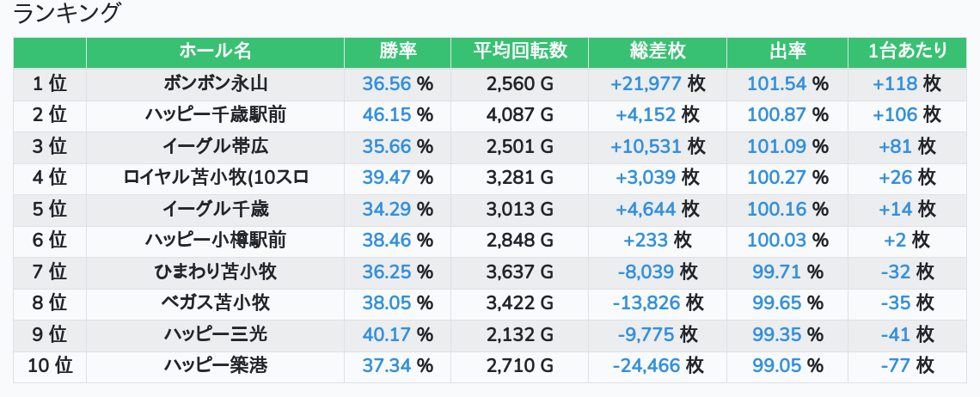
Task: Open the ボンボン永山 hall entry
Action: [x=216, y=83]
